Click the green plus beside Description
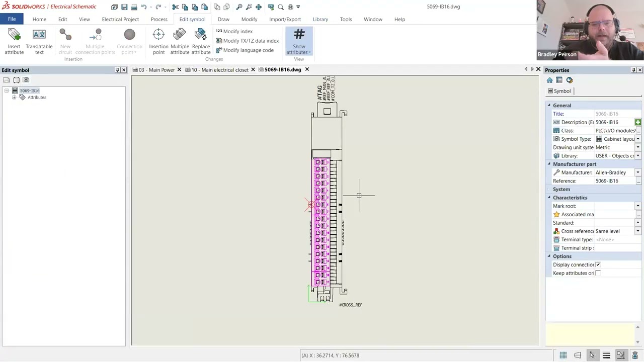The image size is (644, 362). pos(637,122)
